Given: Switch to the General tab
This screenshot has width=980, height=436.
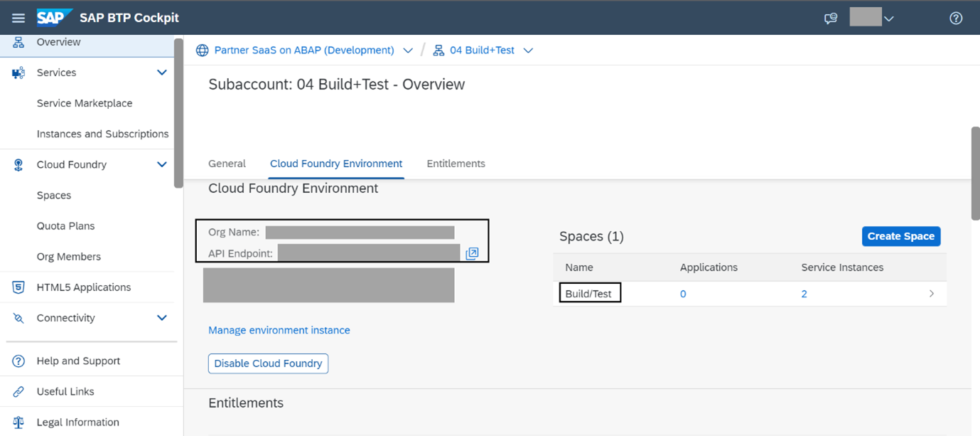Looking at the screenshot, I should [227, 164].
